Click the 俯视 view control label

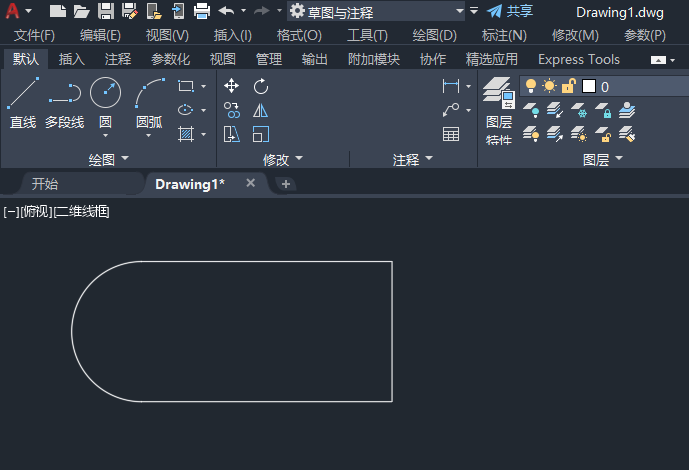36,212
